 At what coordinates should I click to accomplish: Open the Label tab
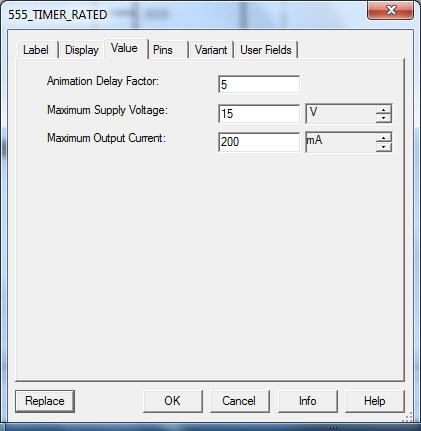(36, 50)
